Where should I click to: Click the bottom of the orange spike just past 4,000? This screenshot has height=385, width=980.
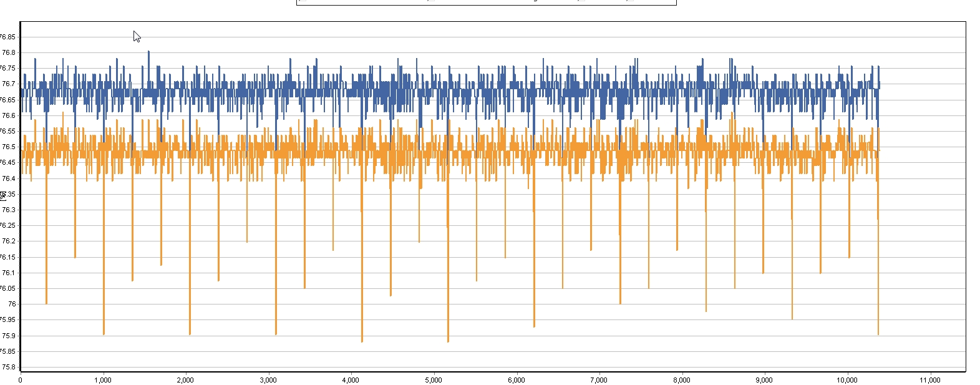[x=362, y=341]
